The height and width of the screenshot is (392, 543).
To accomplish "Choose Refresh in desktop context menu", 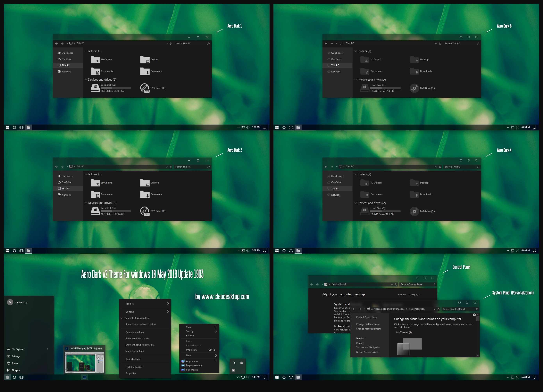I will coord(199,336).
